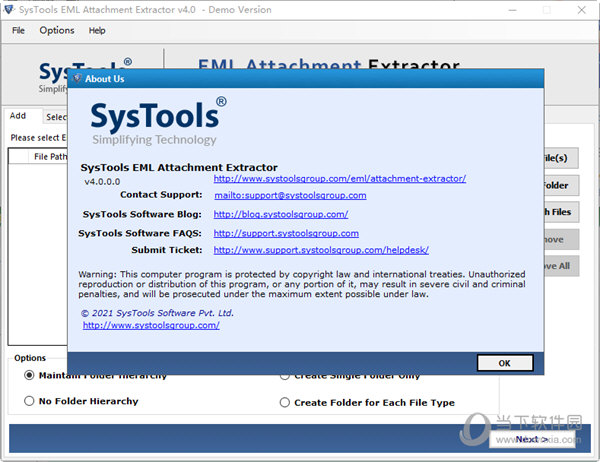
Task: Select Create Folder for Each File Type
Action: (367, 403)
